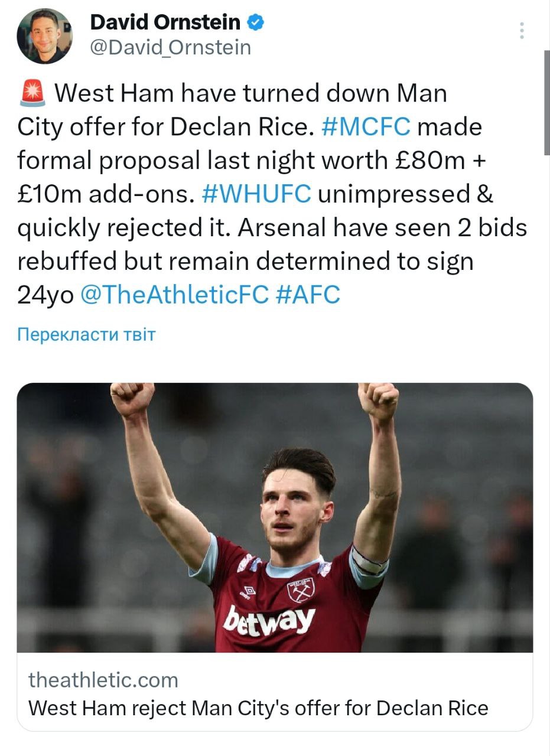This screenshot has width=550, height=756.
Task: Click the West Ham crest on the jersey
Action: pyautogui.click(x=301, y=589)
